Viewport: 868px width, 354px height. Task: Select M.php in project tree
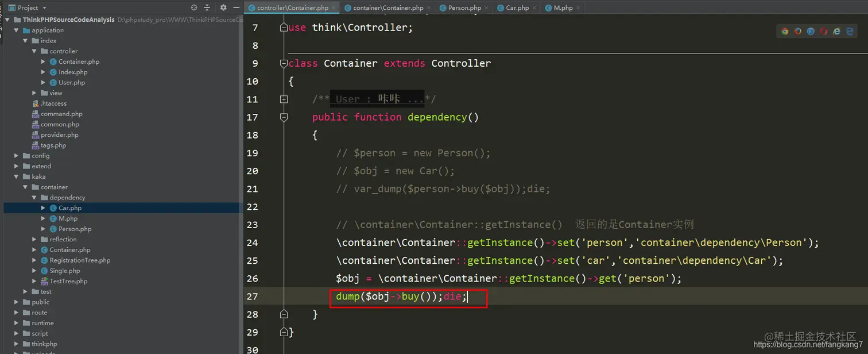(x=68, y=218)
